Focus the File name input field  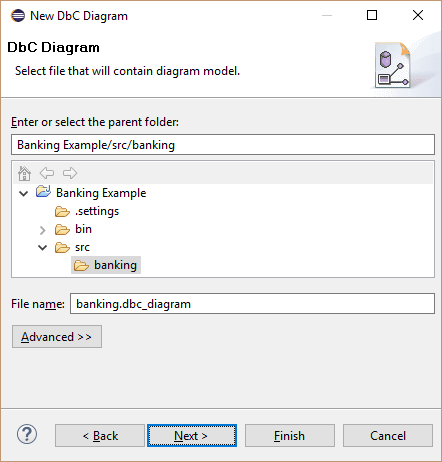(x=252, y=304)
